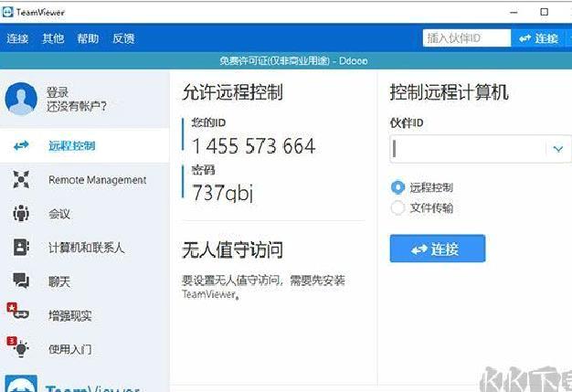Click the 要设置无人值守访问 description text
This screenshot has width=572, height=392.
pos(263,287)
